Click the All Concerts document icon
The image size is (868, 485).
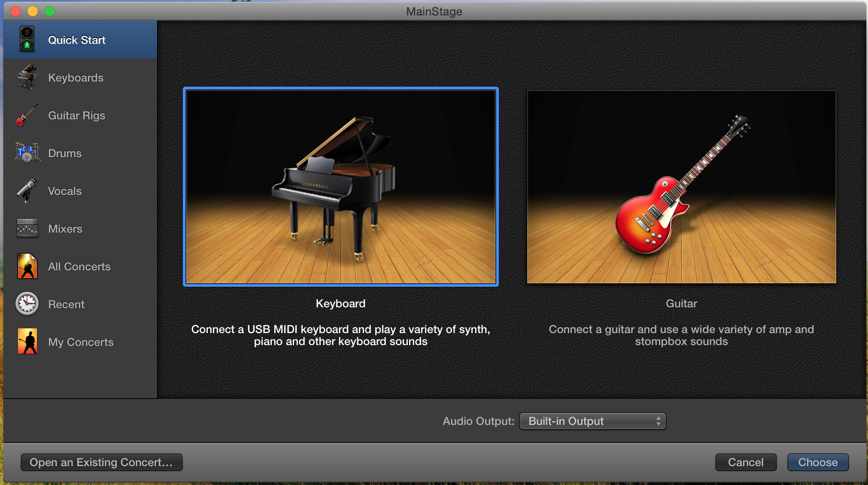[27, 266]
